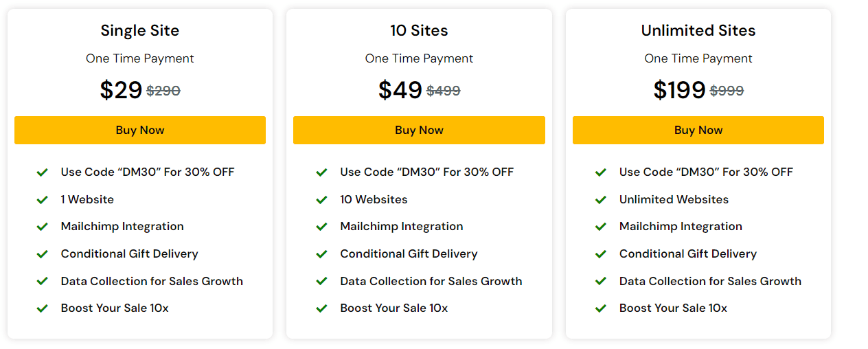Click the struck-through $499 price
868x349 pixels.
(x=444, y=91)
